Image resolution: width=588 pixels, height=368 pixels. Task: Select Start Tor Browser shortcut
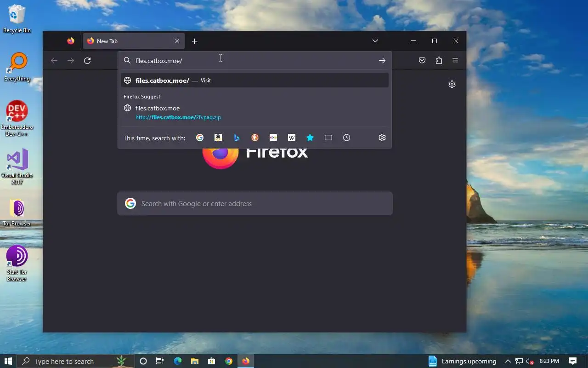pyautogui.click(x=17, y=263)
